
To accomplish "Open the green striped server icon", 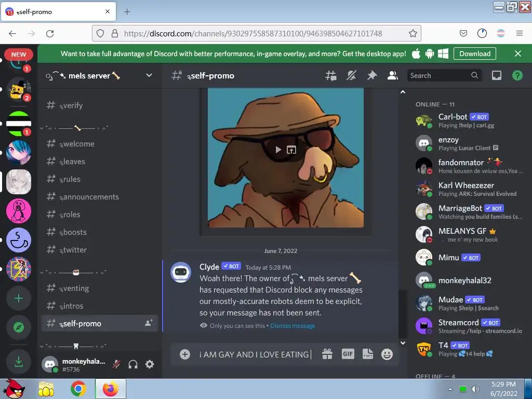I will point(19,124).
